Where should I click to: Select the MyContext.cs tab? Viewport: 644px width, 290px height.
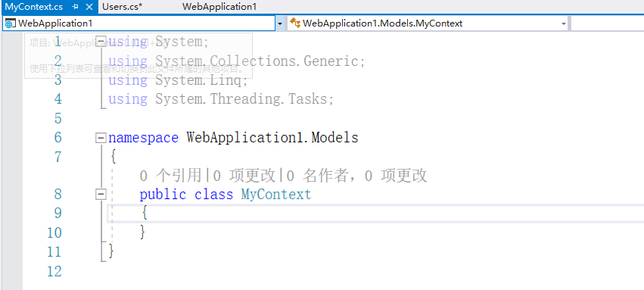34,7
